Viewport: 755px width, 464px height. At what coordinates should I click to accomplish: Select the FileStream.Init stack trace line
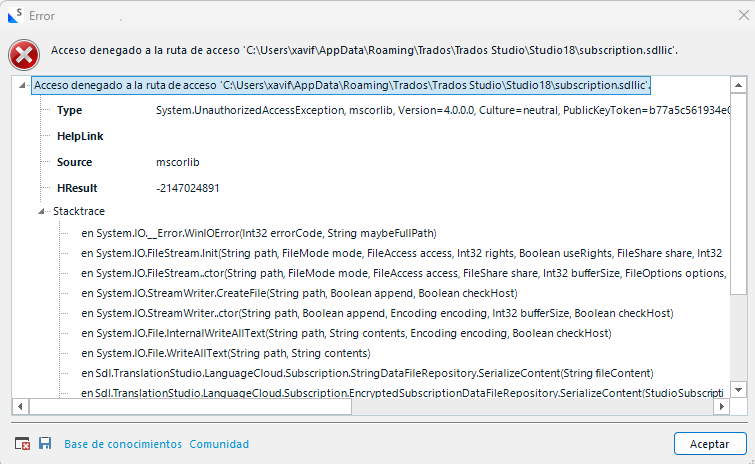pos(402,253)
